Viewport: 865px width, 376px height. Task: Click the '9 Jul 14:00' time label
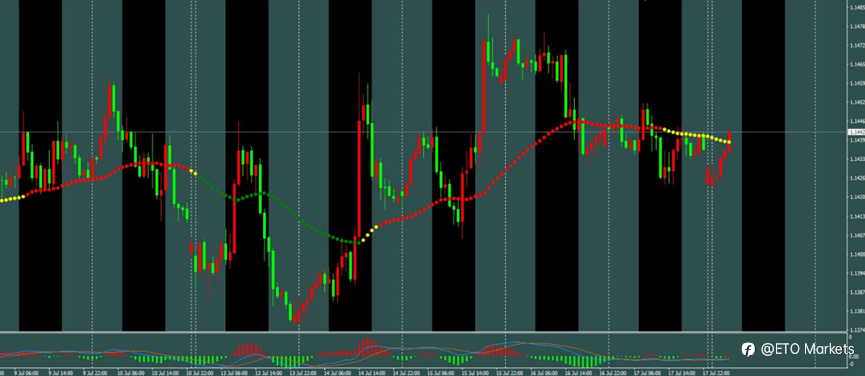(61, 373)
